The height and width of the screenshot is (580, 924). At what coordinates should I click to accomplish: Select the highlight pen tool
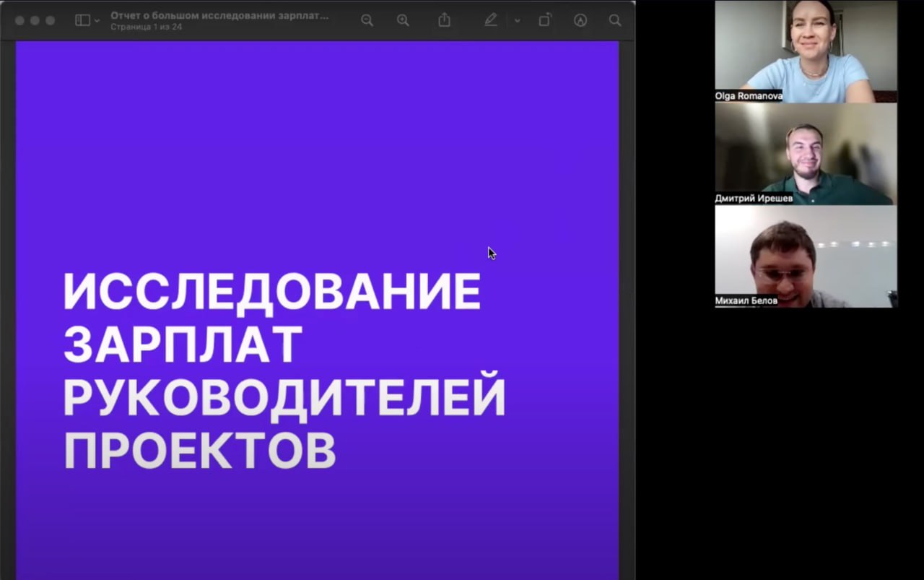580,20
